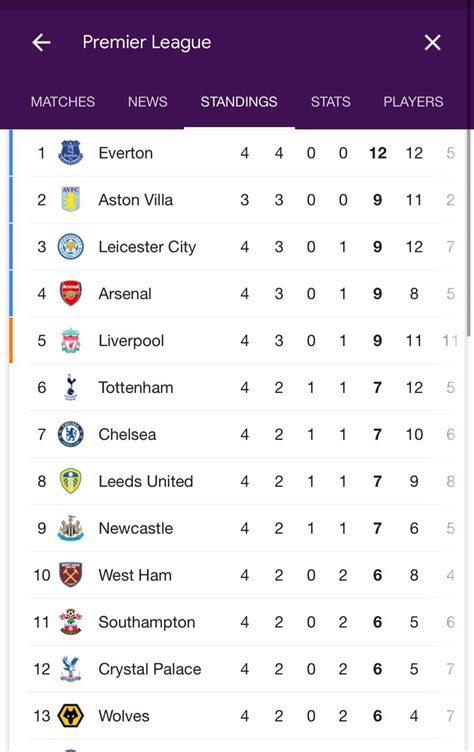Switch to the MATCHES tab

click(63, 102)
